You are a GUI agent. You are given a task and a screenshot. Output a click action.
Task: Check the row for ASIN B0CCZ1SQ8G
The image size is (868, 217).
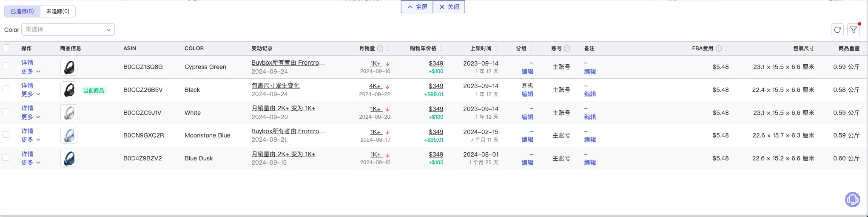6,66
